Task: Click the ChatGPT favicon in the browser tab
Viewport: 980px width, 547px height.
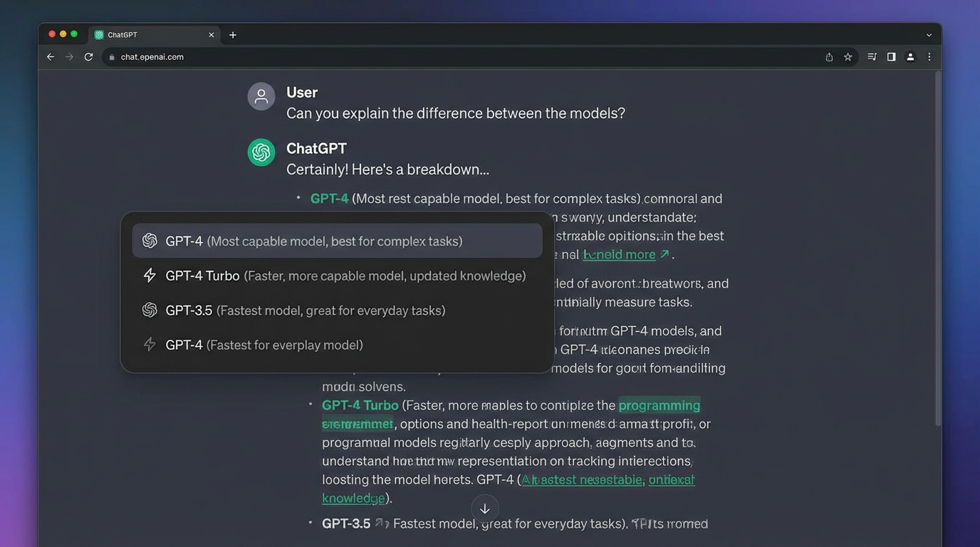Action: [x=99, y=34]
